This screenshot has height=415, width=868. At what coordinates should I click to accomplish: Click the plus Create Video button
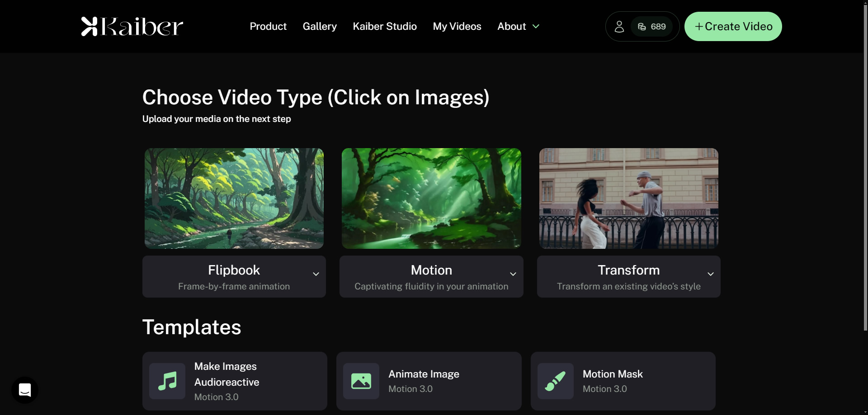point(733,27)
